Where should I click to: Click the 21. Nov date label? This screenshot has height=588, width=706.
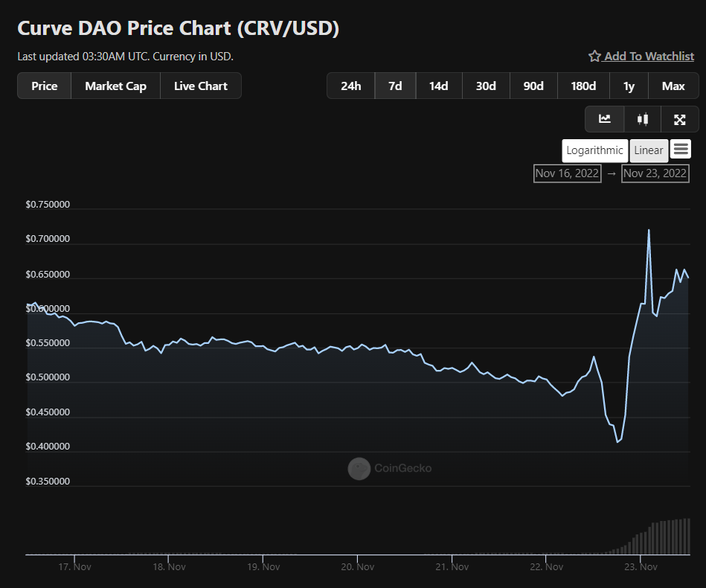[x=452, y=567]
